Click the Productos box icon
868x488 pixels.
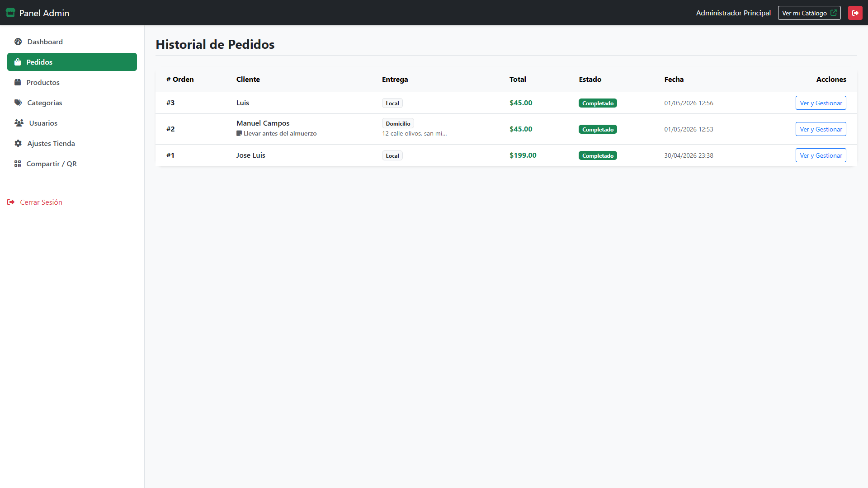[x=18, y=82]
